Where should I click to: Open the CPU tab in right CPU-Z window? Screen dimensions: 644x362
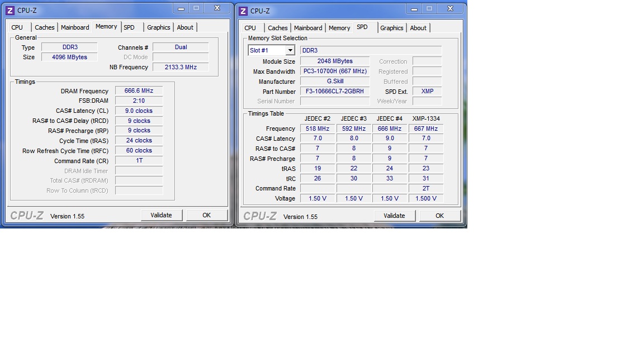click(250, 28)
